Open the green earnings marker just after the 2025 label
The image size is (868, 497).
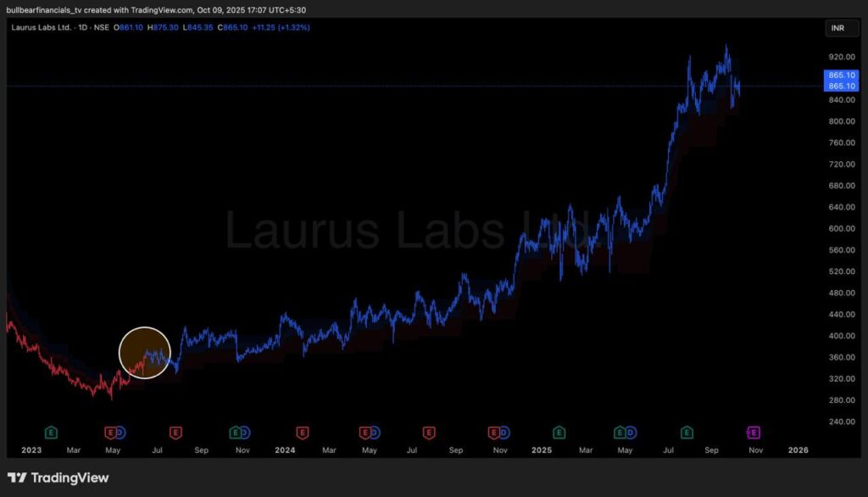pos(559,433)
